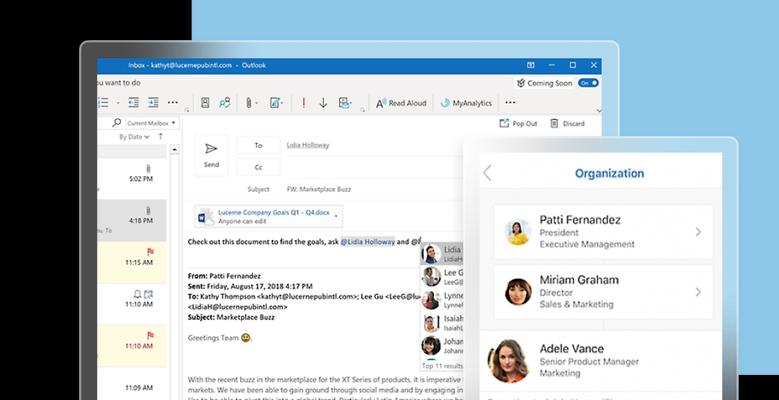
Task: Click the red flag on flagged 11:10 AM message
Action: click(151, 335)
